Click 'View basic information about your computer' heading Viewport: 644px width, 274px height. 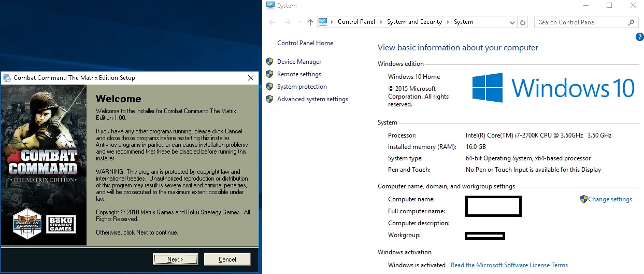(x=458, y=48)
